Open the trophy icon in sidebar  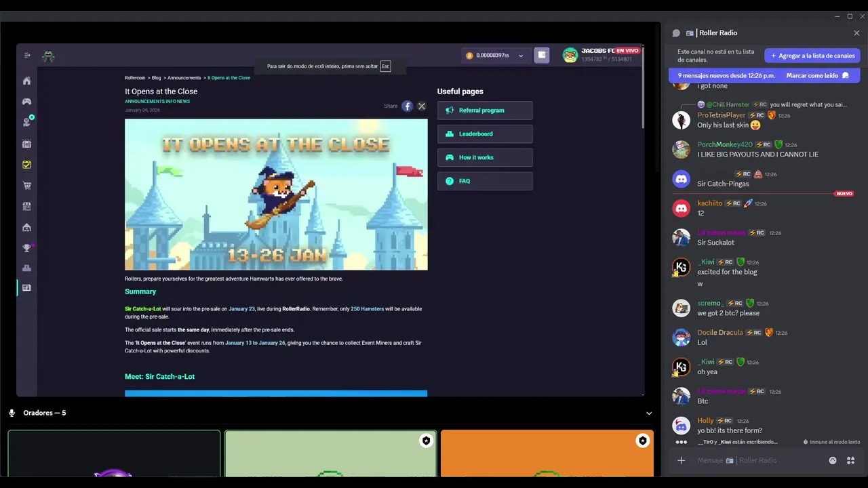tap(27, 247)
